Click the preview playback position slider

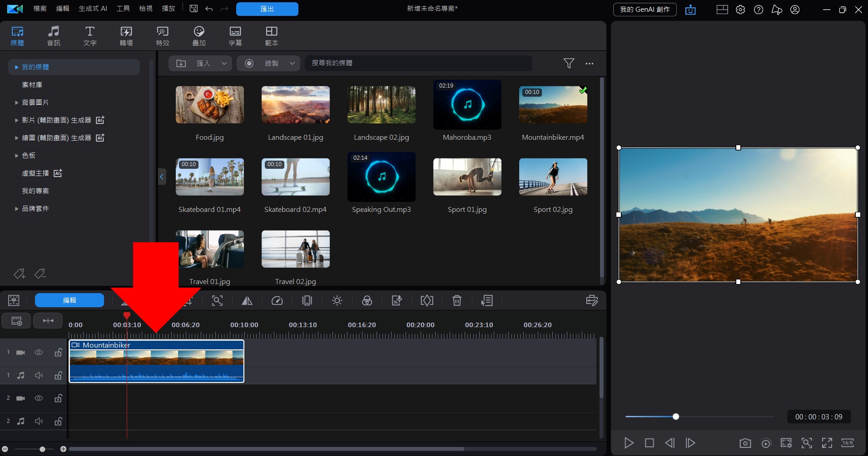click(675, 417)
